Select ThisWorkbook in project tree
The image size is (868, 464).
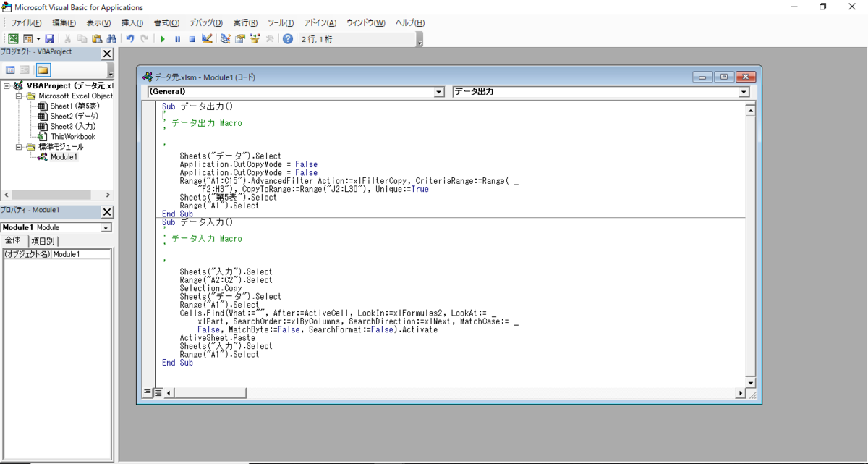(x=72, y=136)
